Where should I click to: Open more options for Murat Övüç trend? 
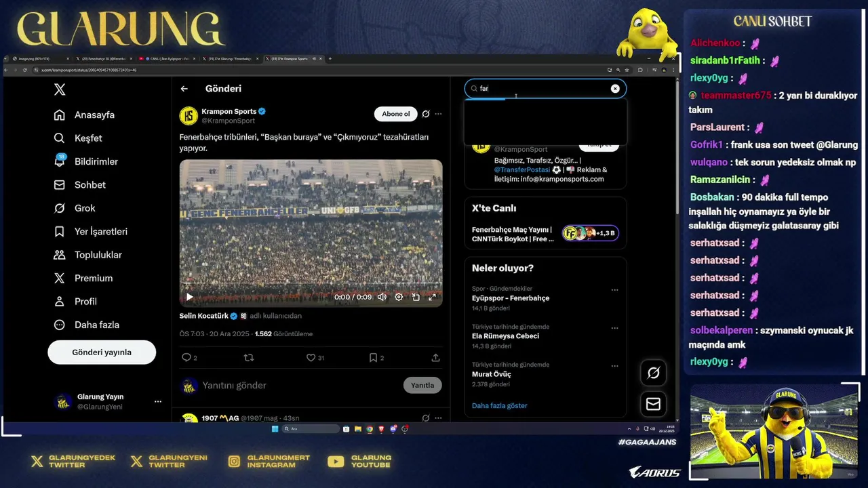(x=614, y=366)
